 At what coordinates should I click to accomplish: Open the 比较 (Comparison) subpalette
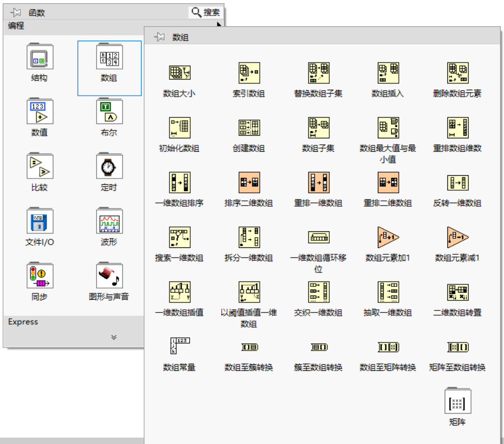tap(40, 166)
